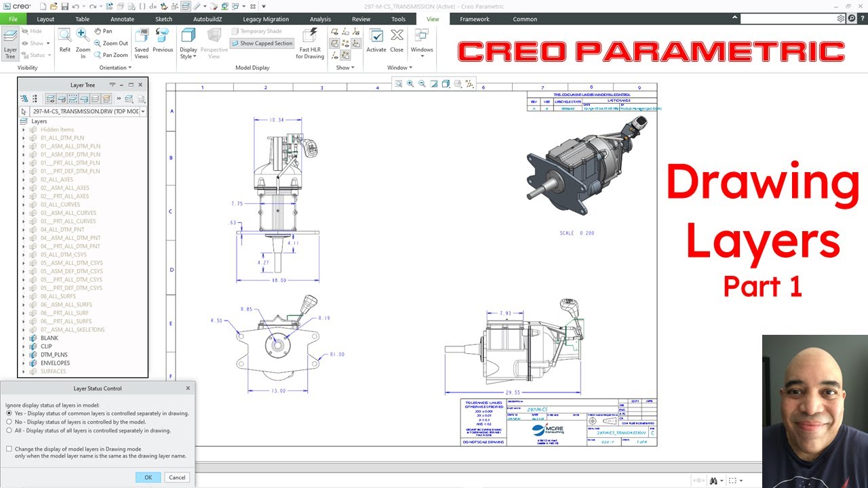Toggle the Layer Tree button in ribbon
868x488 pixels.
click(10, 44)
